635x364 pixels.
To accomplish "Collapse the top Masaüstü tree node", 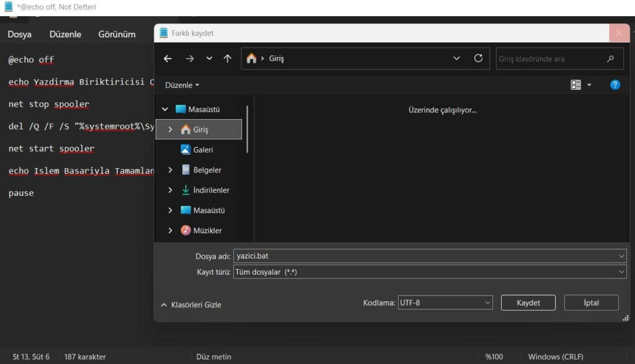I will [165, 109].
